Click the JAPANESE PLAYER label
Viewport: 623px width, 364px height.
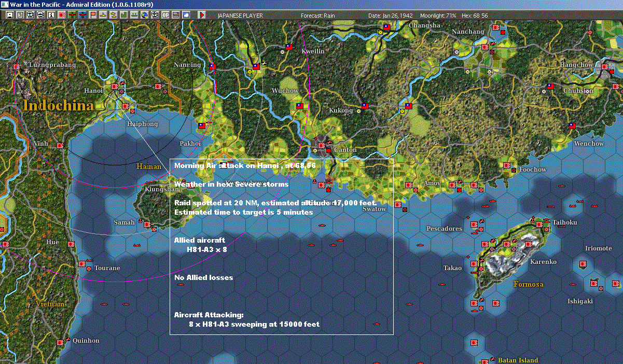(x=239, y=16)
